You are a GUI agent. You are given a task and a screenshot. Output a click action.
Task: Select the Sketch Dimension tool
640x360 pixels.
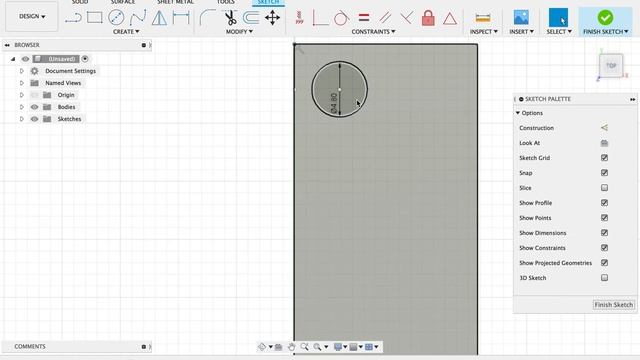pyautogui.click(x=181, y=18)
